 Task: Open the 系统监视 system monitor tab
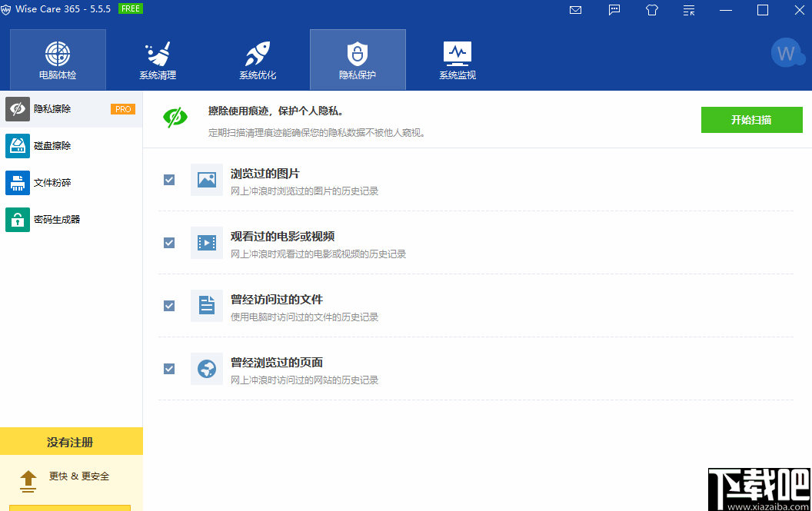coord(458,59)
